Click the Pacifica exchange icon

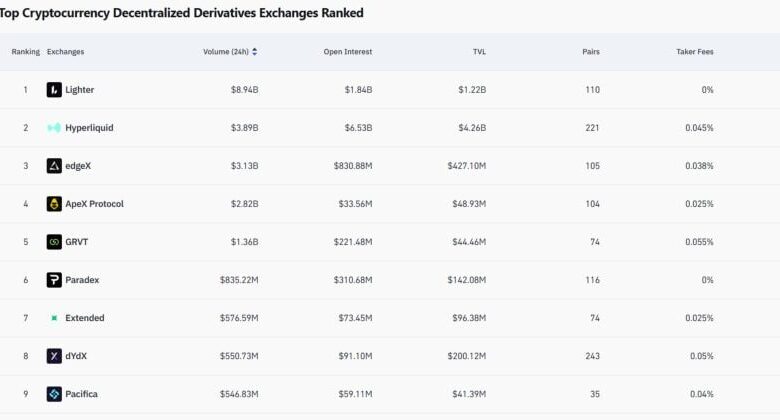coord(54,394)
